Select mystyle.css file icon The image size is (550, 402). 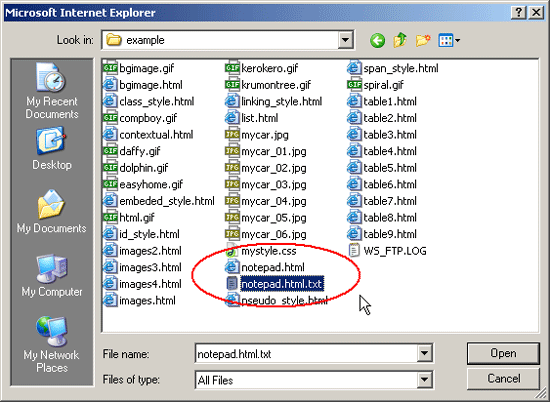232,251
